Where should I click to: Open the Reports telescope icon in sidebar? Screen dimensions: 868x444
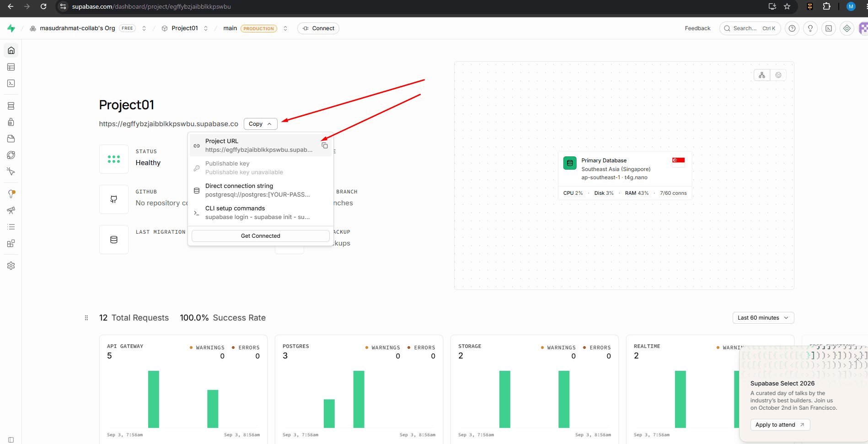pos(11,210)
